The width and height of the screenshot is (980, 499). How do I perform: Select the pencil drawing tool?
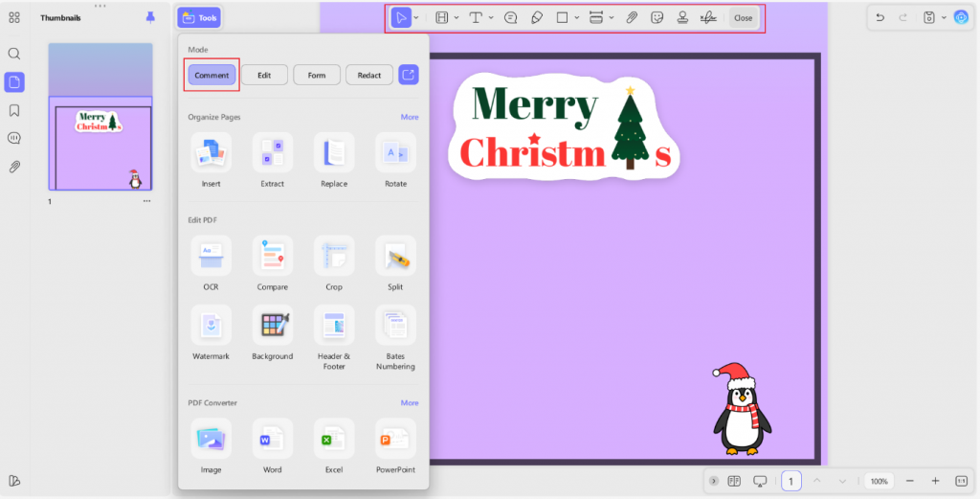tap(537, 17)
